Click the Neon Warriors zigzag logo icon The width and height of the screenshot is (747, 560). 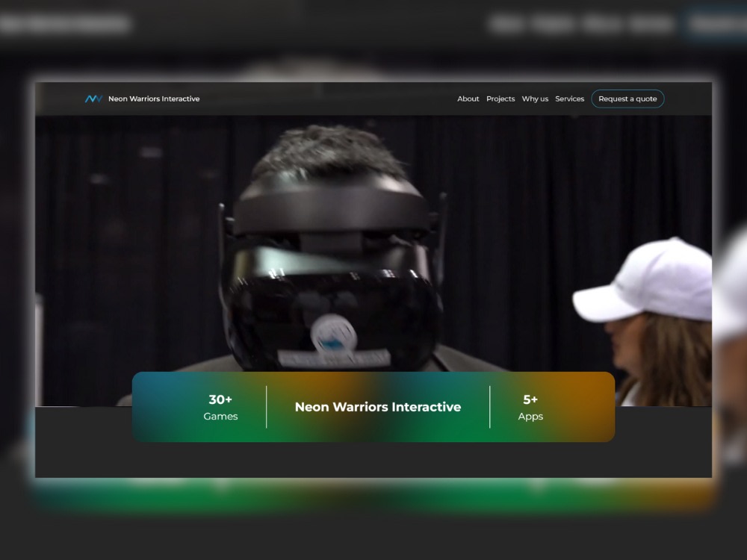coord(93,99)
